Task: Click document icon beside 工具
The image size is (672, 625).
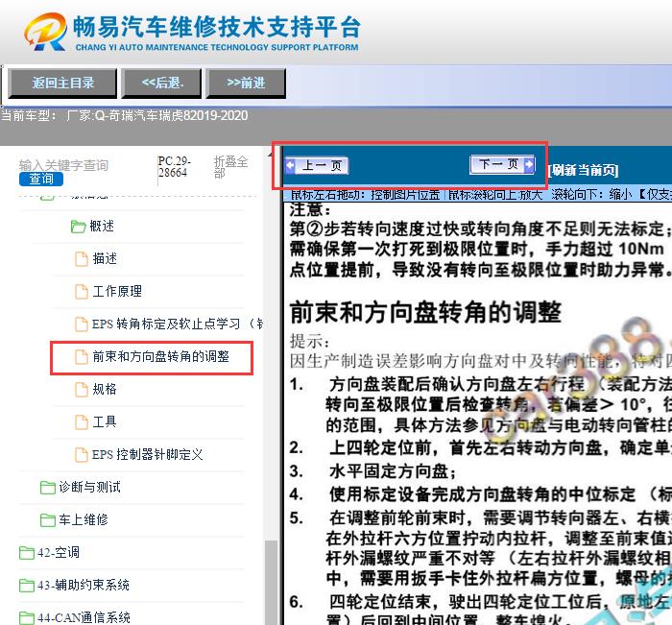Action: tap(82, 421)
